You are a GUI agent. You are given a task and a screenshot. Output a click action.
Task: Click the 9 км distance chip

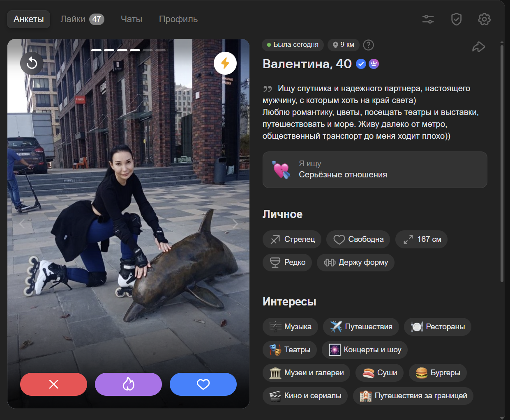344,45
